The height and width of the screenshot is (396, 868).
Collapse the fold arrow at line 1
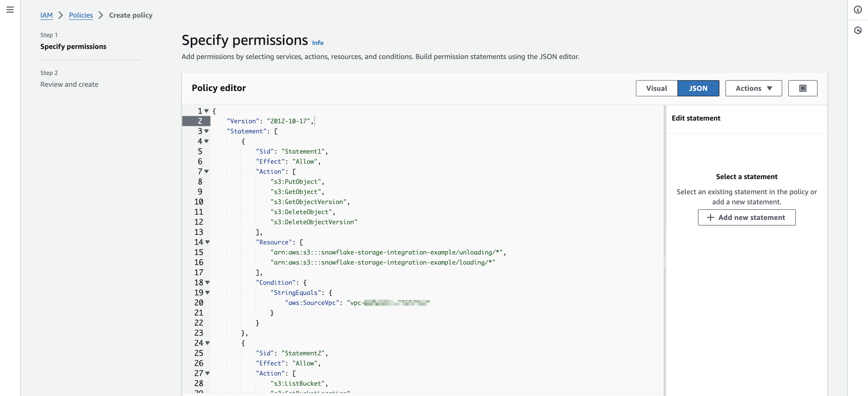click(x=207, y=111)
